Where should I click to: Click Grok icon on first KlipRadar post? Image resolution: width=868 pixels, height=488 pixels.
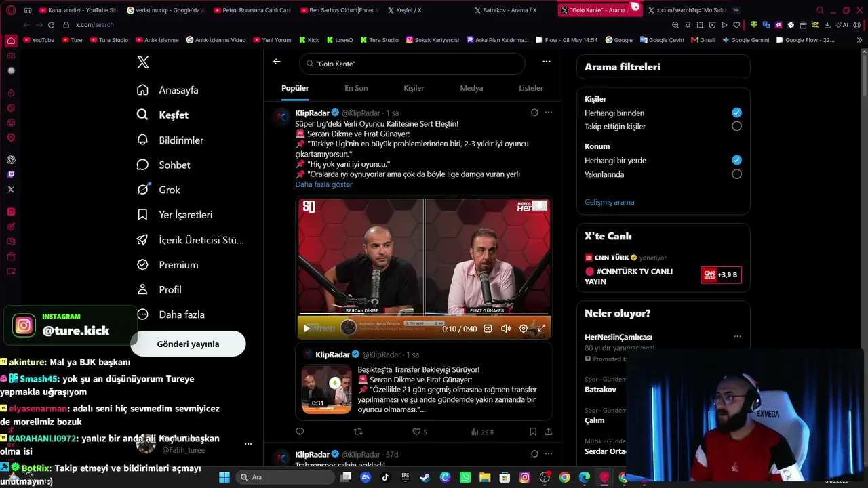click(x=534, y=113)
